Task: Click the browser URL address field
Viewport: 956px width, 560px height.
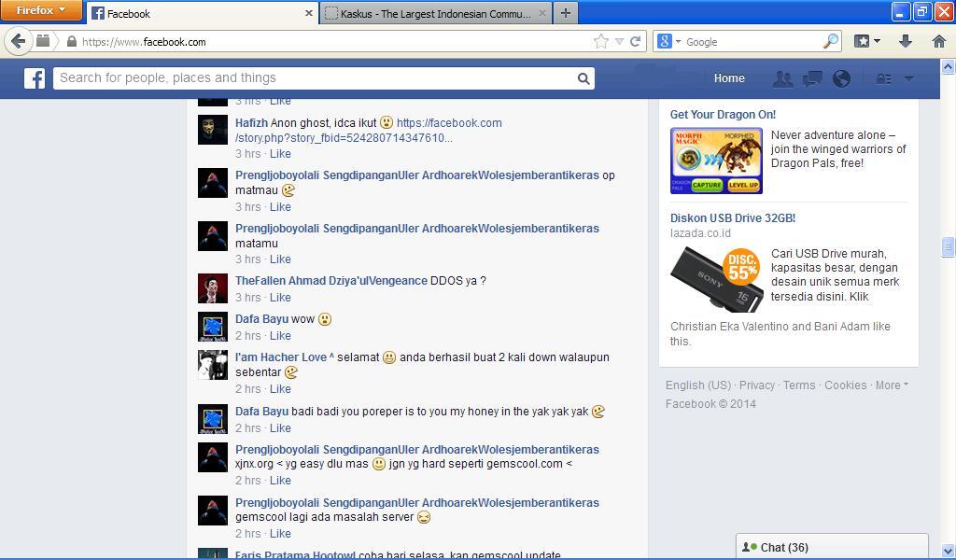Action: (x=335, y=41)
